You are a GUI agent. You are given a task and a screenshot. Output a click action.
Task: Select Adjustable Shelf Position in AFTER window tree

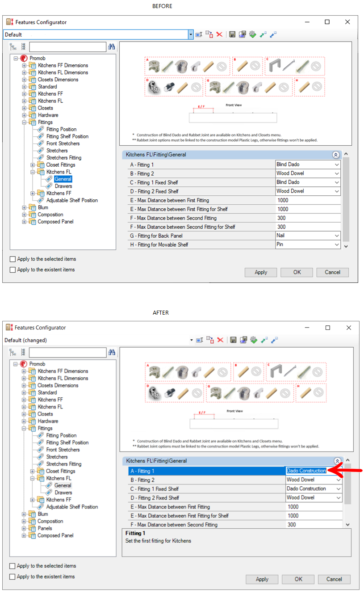72,507
